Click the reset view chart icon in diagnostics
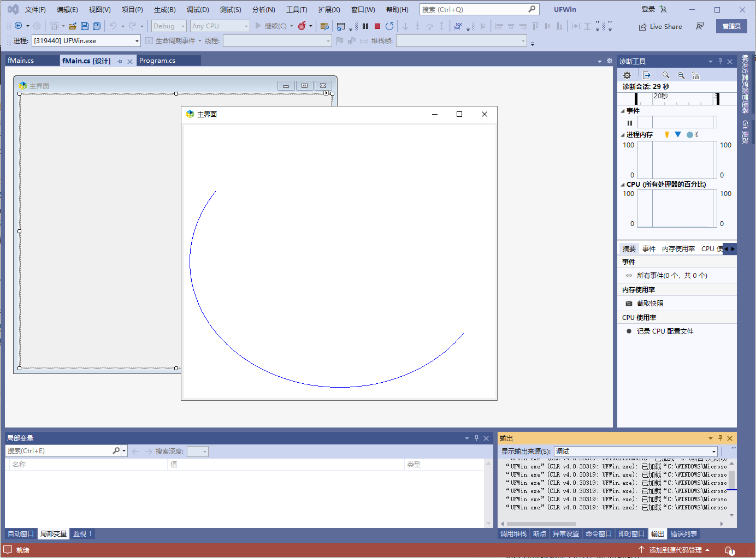756x558 pixels. point(695,75)
